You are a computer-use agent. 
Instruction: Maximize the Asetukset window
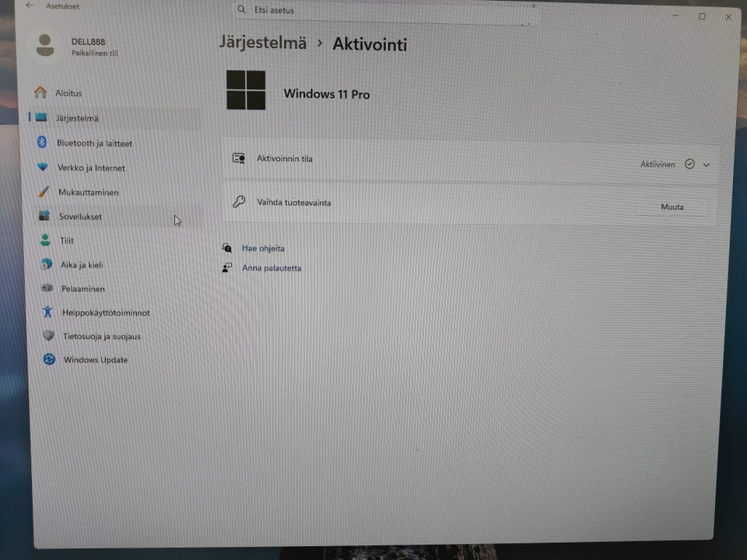702,16
